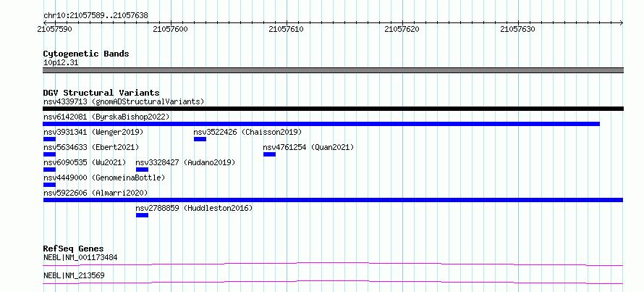The height and width of the screenshot is (292, 644).
Task: Select blue bar under nsv5634633
Action: pos(49,154)
